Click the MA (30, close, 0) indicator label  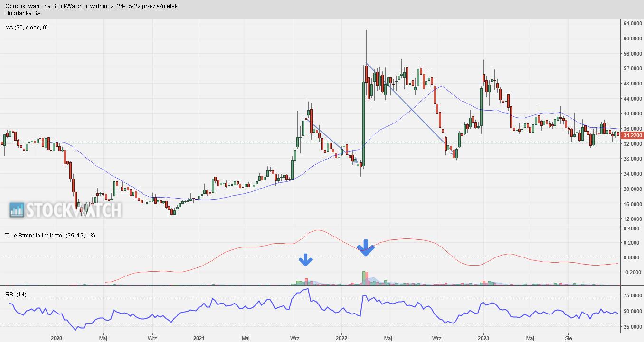pyautogui.click(x=27, y=28)
